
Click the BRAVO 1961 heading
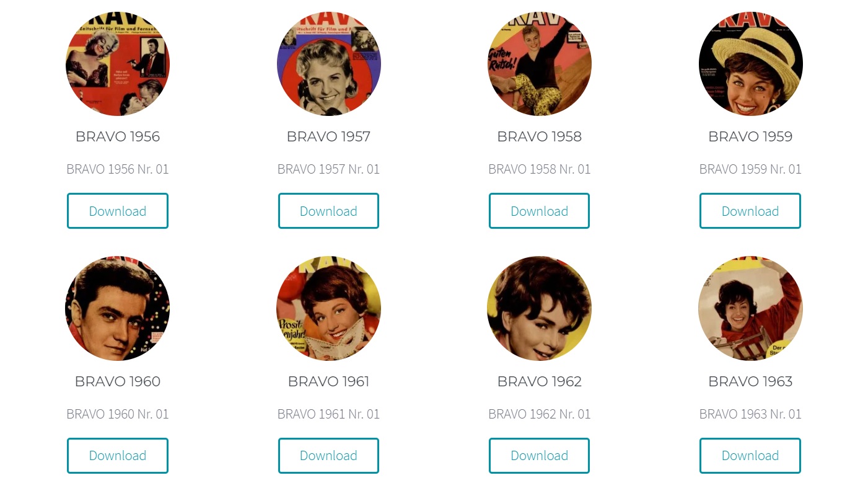coord(328,381)
